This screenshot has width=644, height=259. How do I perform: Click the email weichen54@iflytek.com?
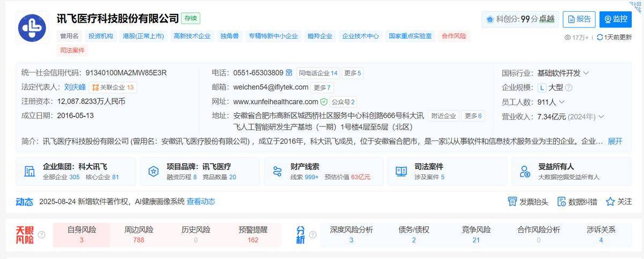(x=271, y=87)
